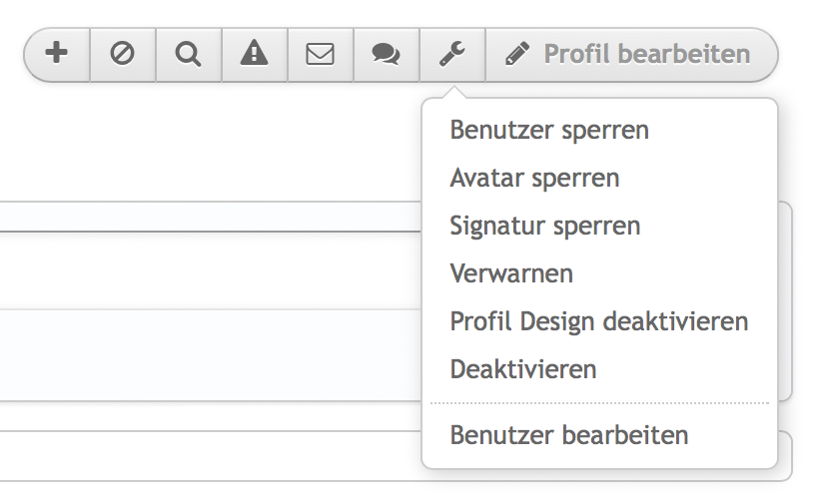Select Deaktivieren from the dropdown
Screen dimensions: 838x504
click(x=523, y=369)
